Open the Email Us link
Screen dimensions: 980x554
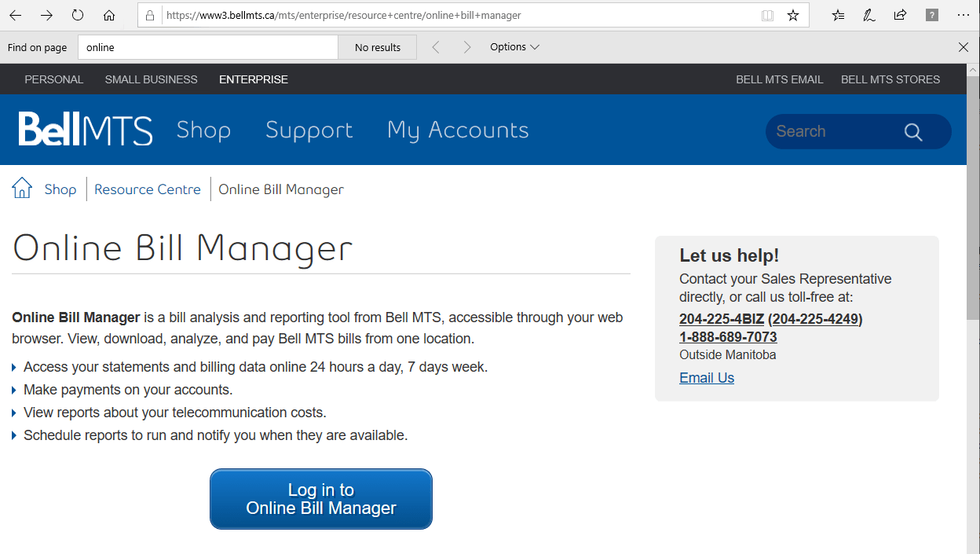(x=706, y=377)
